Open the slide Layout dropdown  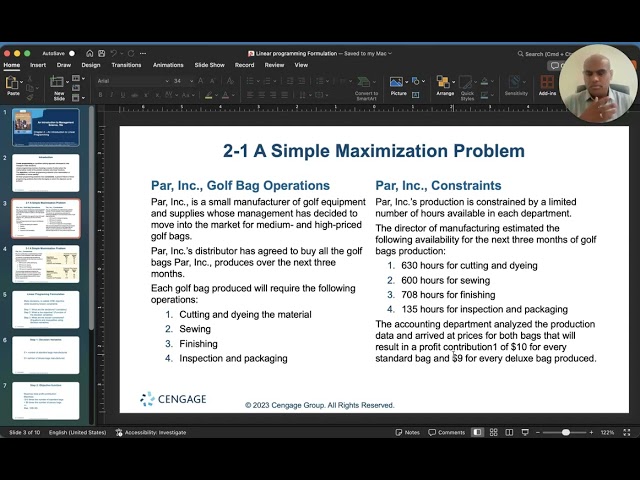tap(78, 78)
